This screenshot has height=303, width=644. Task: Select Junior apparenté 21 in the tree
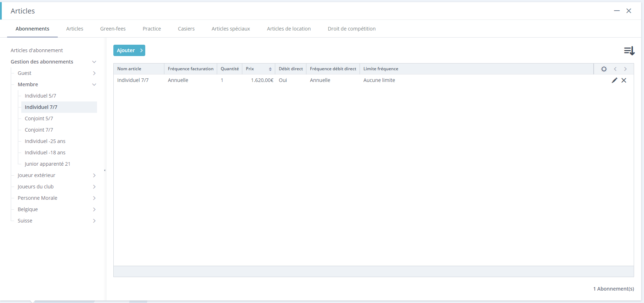[47, 164]
